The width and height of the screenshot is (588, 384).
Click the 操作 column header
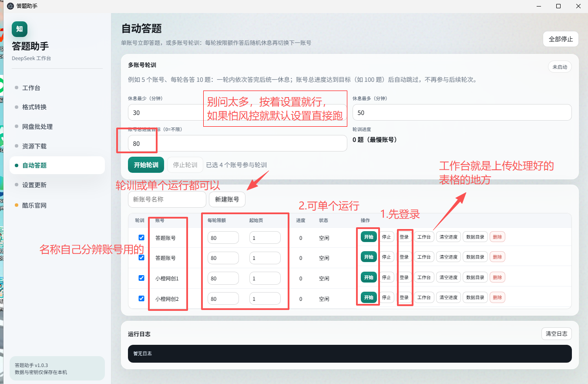click(x=365, y=220)
